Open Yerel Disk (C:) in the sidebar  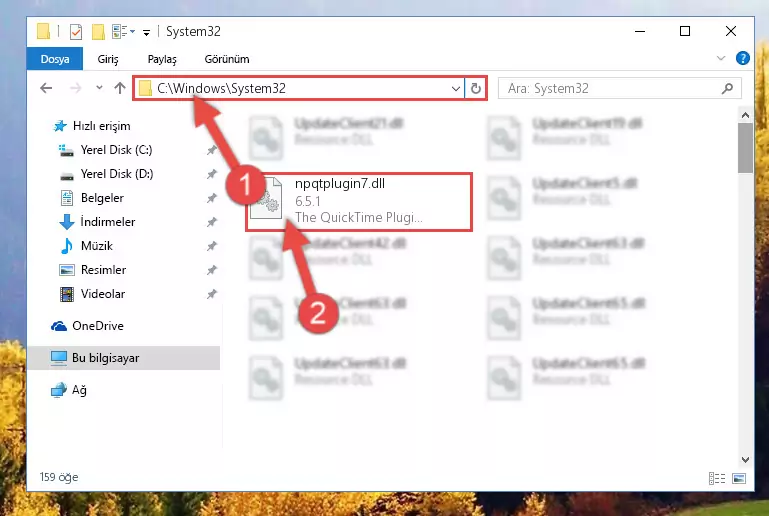click(x=105, y=150)
